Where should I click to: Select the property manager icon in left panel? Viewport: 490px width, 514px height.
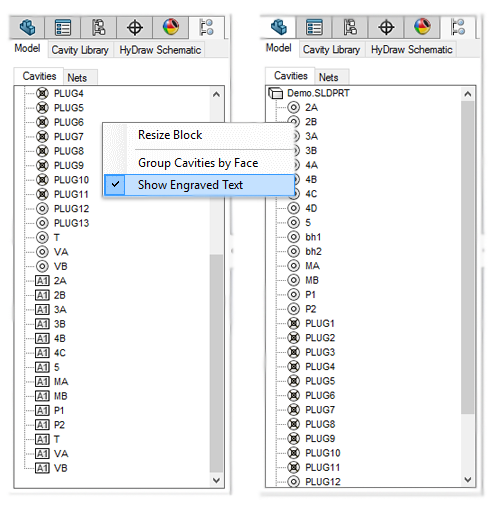coord(63,27)
